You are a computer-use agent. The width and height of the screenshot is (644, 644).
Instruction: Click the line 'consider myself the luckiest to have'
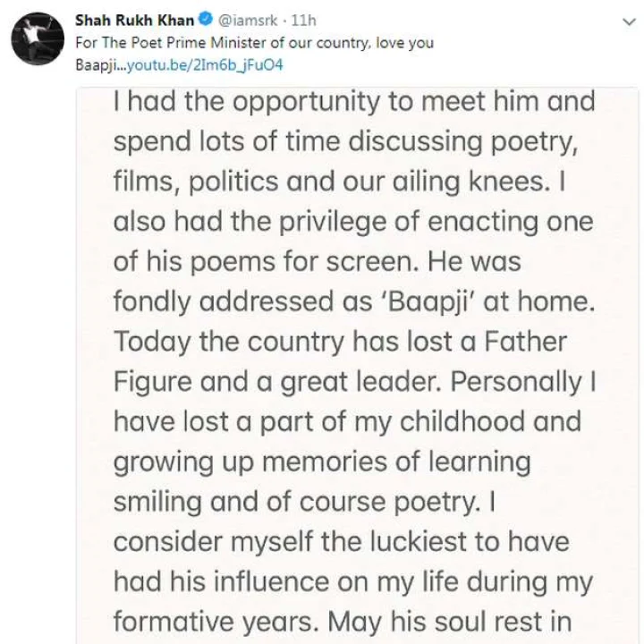pos(342,542)
